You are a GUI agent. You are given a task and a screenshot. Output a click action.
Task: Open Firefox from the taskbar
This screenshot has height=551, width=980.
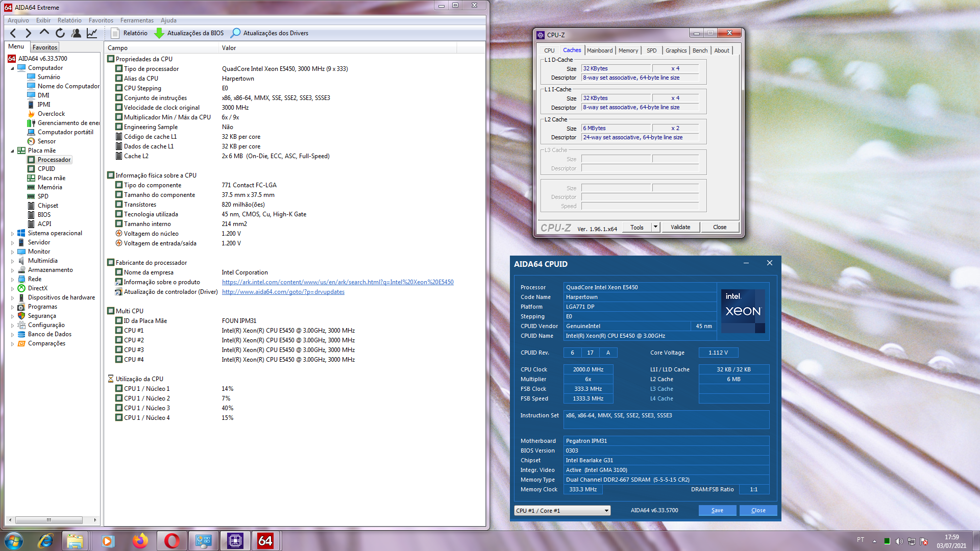(x=140, y=541)
